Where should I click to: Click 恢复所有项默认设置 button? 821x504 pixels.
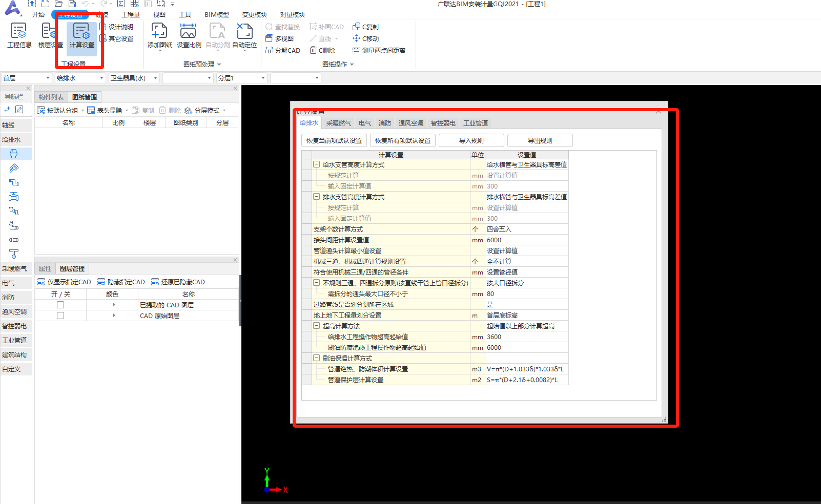pos(403,140)
